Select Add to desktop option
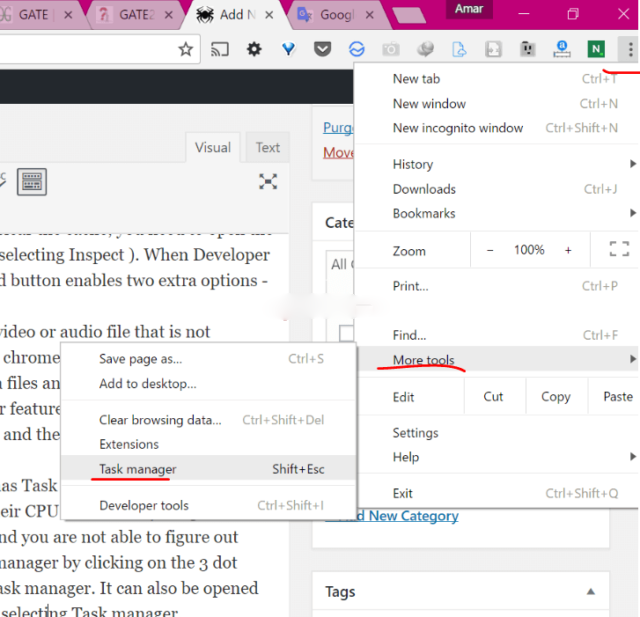Screen dimensions: 640x617 click(208, 384)
